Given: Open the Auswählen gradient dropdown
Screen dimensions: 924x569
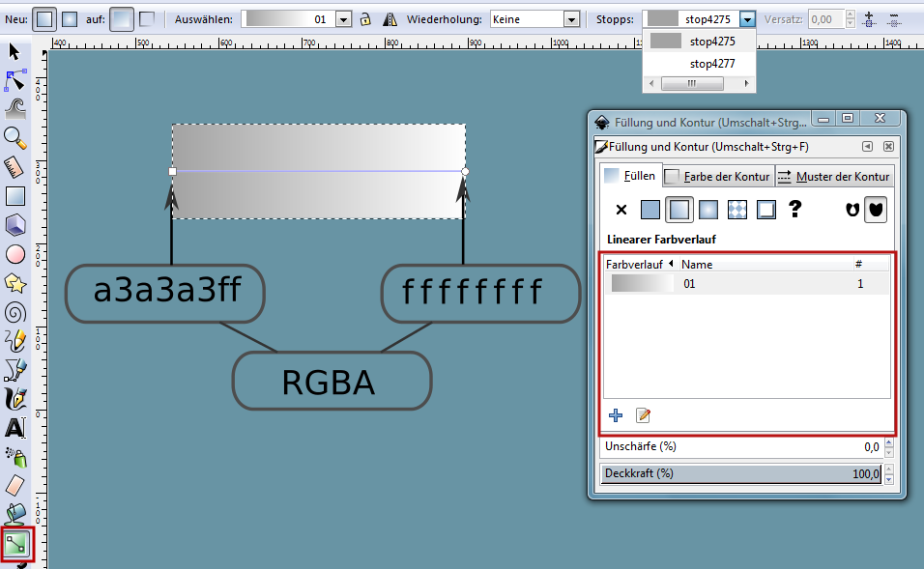Looking at the screenshot, I should point(343,19).
